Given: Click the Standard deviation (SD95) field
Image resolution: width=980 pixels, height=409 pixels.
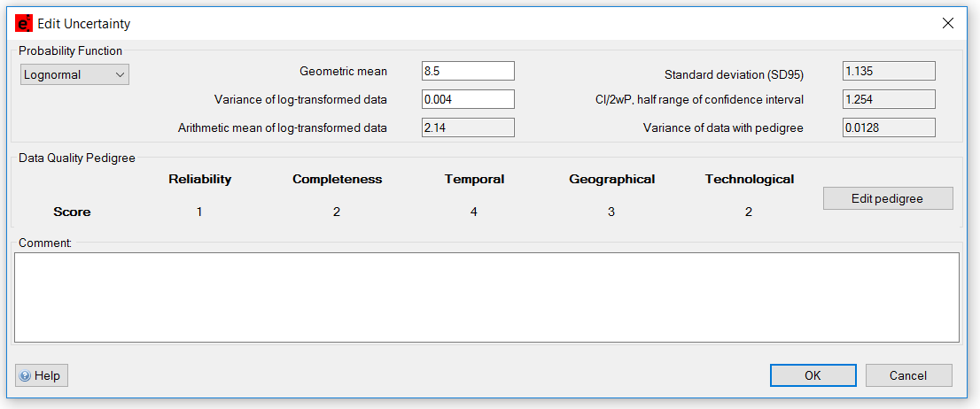Looking at the screenshot, I should point(889,71).
